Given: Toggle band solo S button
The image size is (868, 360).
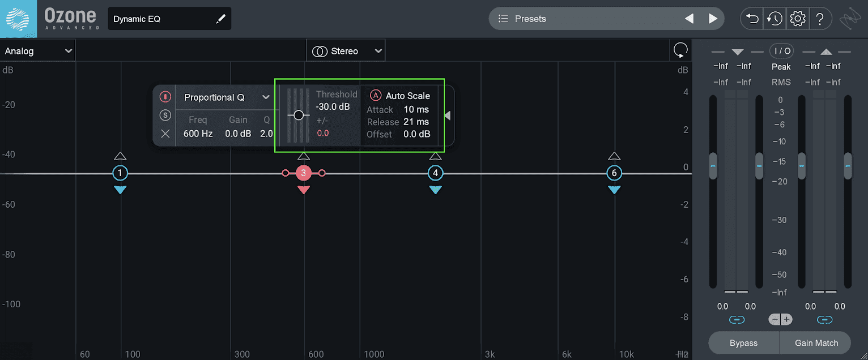Looking at the screenshot, I should (x=165, y=115).
